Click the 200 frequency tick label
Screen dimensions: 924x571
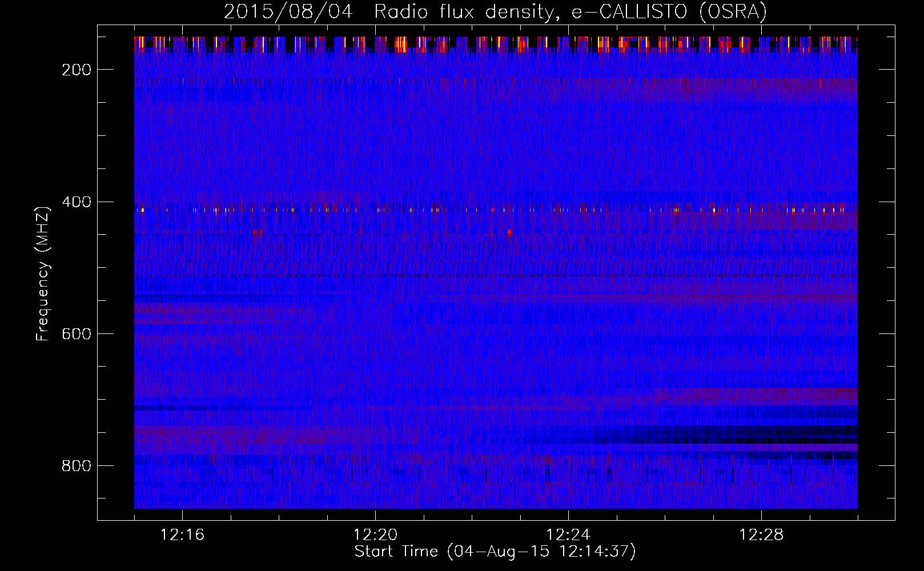click(77, 70)
